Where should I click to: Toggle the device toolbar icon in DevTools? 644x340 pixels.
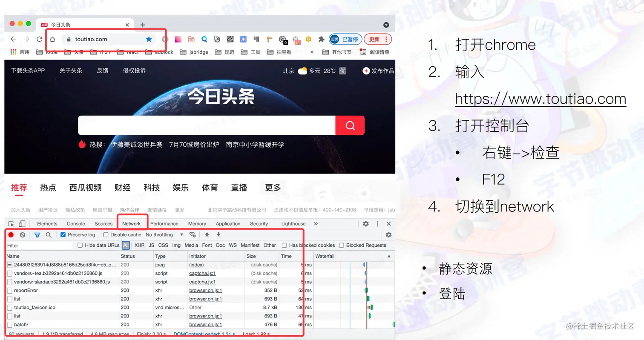[x=22, y=223]
